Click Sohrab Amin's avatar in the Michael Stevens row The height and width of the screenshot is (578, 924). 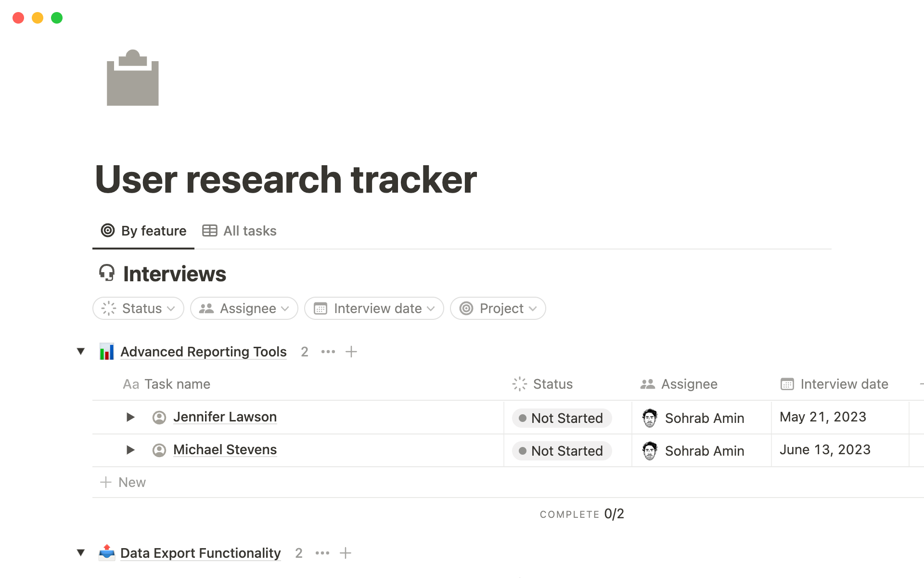pyautogui.click(x=650, y=451)
